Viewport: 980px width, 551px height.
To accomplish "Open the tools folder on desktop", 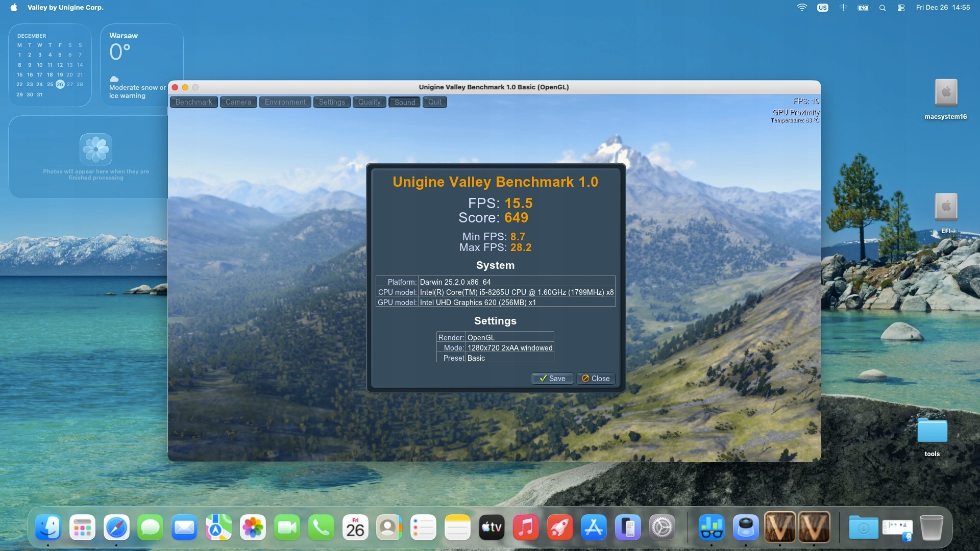I will tap(932, 432).
